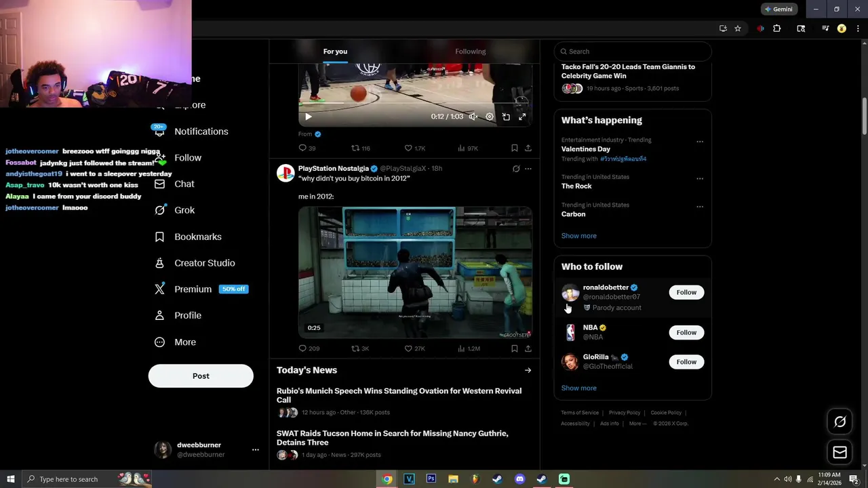The height and width of the screenshot is (488, 868).
Task: Go to Premium page
Action: 201,289
